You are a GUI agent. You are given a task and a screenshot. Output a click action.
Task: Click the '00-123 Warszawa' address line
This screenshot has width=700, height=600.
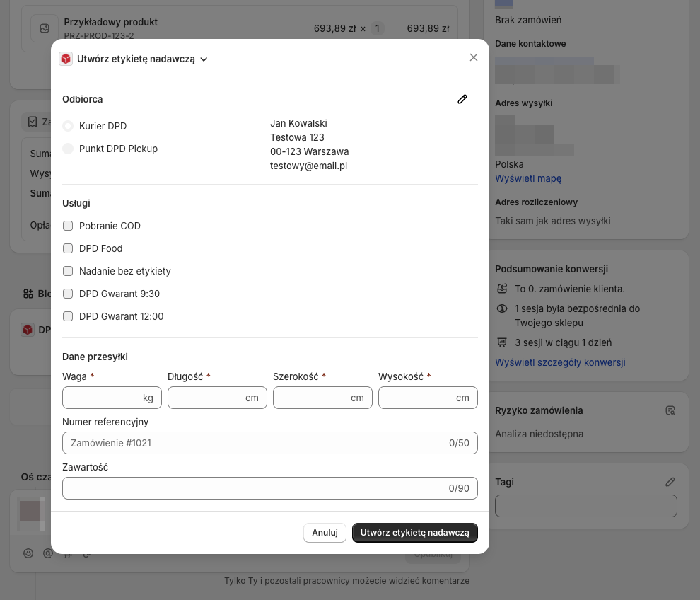[310, 152]
